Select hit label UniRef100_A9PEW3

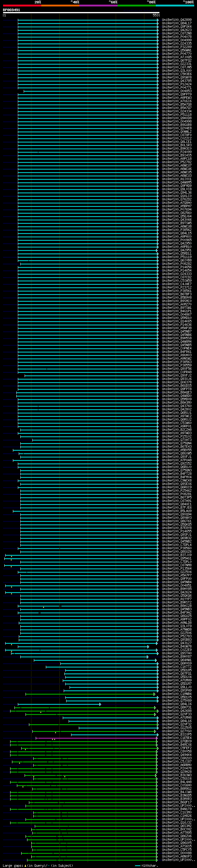tap(177, 98)
